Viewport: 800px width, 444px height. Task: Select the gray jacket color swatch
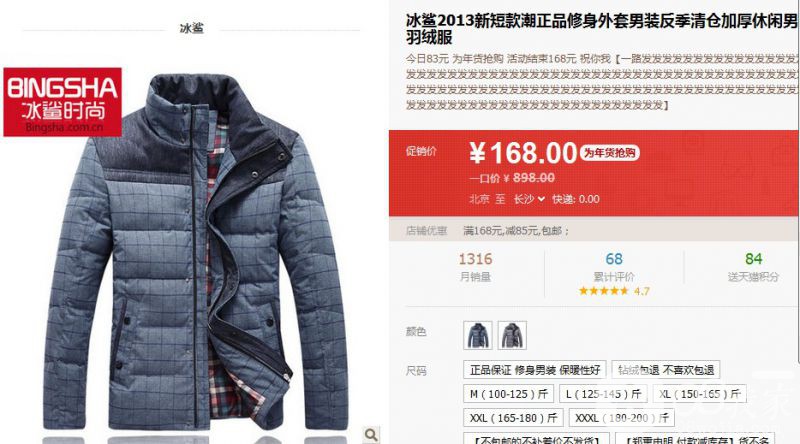pos(512,335)
